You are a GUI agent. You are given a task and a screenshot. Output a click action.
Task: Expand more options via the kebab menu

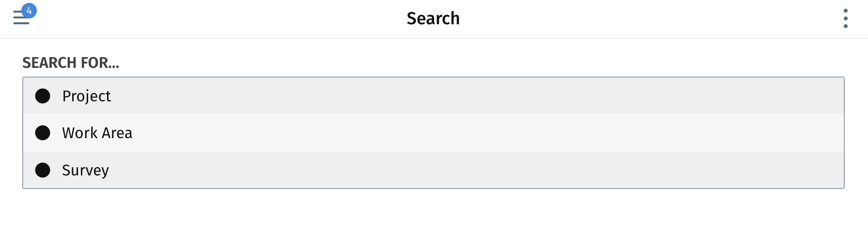point(846,18)
